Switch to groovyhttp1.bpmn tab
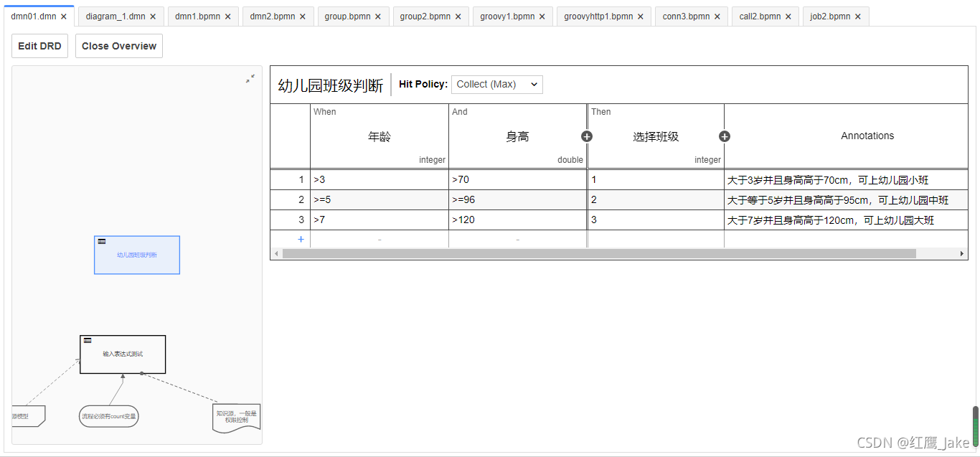Screen dimensions: 980x457 [598, 17]
